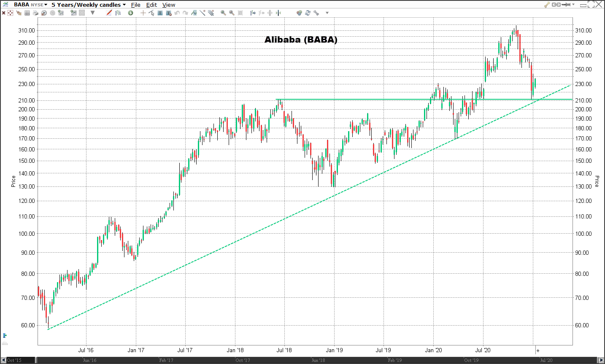
Task: Click the bar chart style icon
Action: (x=118, y=13)
